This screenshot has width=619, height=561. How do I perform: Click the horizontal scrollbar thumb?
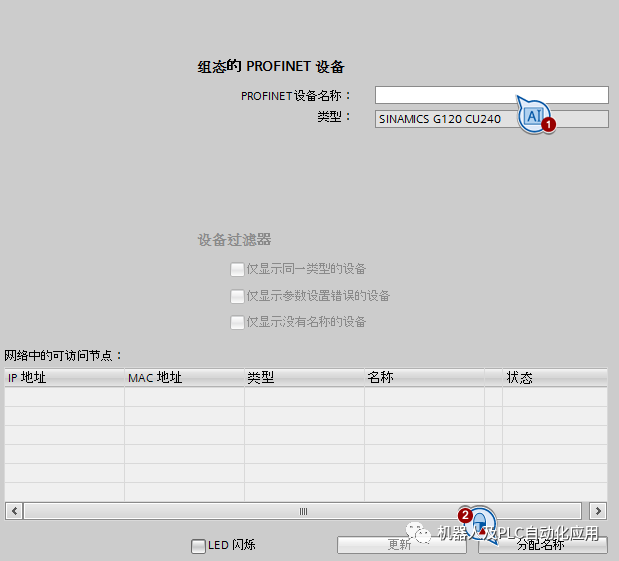click(x=303, y=511)
